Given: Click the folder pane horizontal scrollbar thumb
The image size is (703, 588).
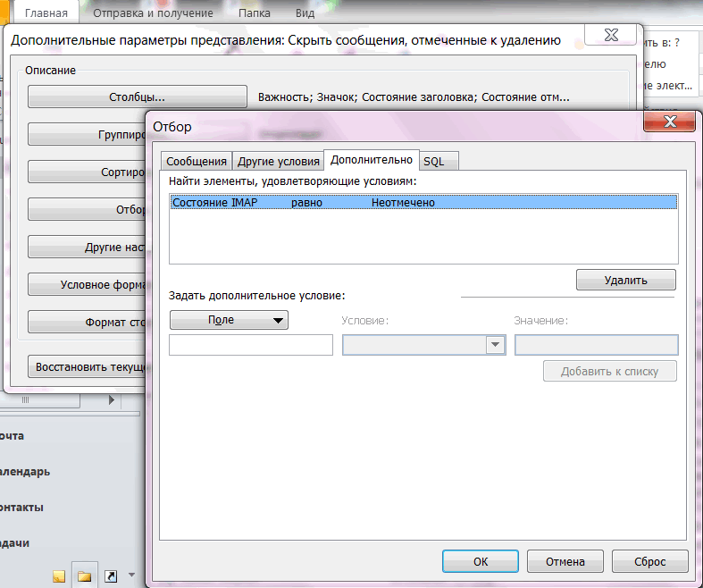Looking at the screenshot, I should pos(40,400).
